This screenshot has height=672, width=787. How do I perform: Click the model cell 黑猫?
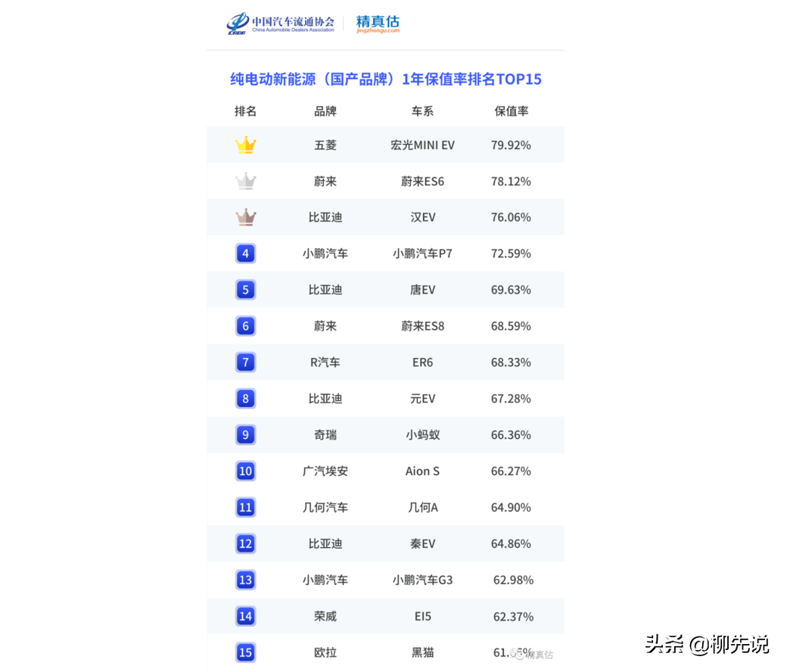[422, 652]
